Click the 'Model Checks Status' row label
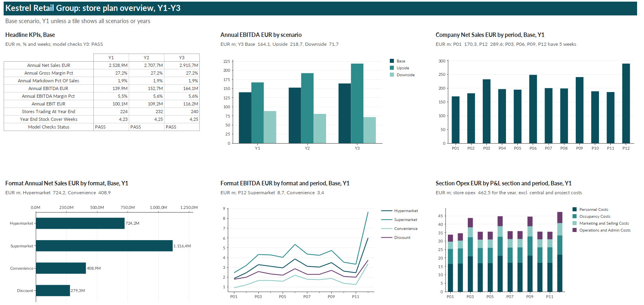Screen dimensions: 644x305 (x=49, y=127)
